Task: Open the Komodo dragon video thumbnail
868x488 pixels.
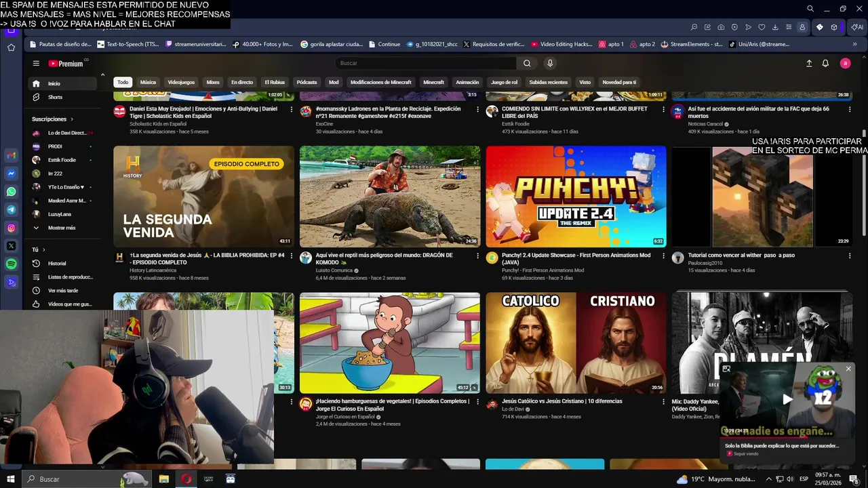Action: (x=390, y=197)
